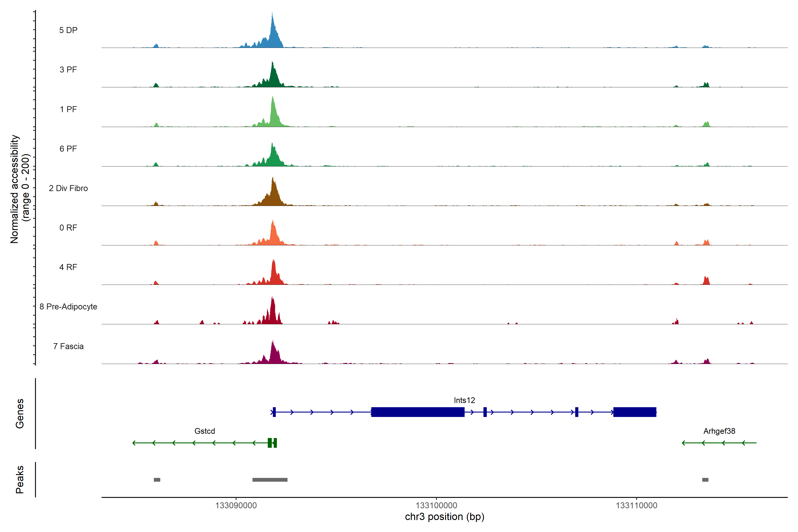Click the 8 Pre-Adipocyte track label

[68, 307]
